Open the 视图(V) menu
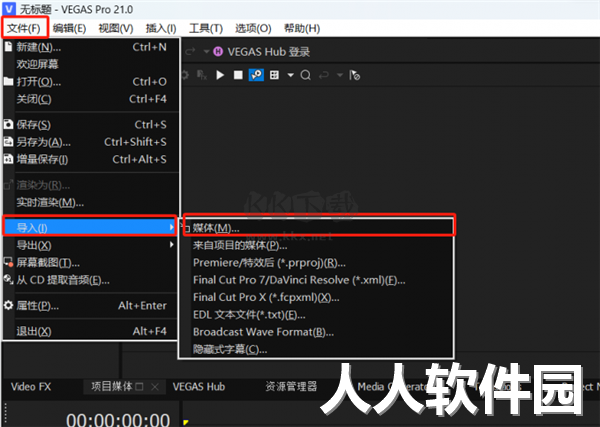Image resolution: width=600 pixels, height=427 pixels. coord(116,28)
